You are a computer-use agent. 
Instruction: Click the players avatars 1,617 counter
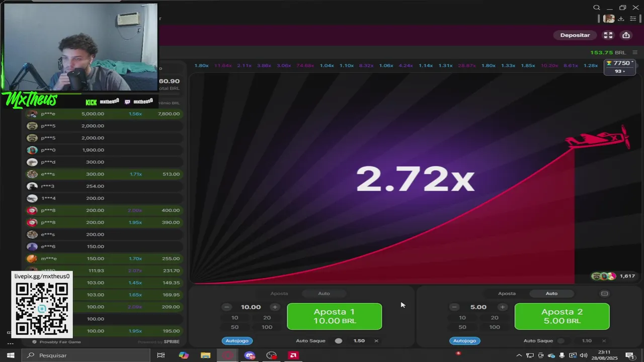(613, 276)
